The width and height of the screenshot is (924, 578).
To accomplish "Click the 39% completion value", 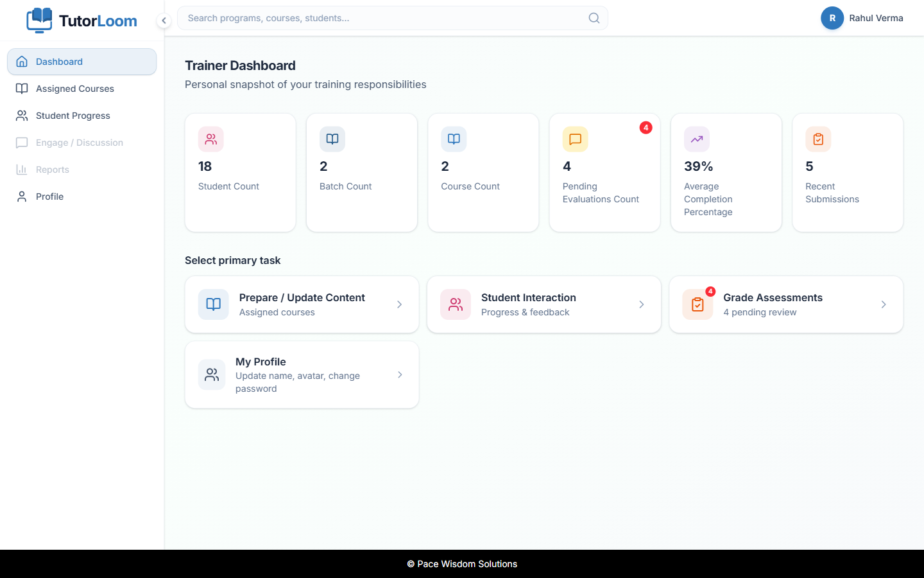I will tap(698, 166).
